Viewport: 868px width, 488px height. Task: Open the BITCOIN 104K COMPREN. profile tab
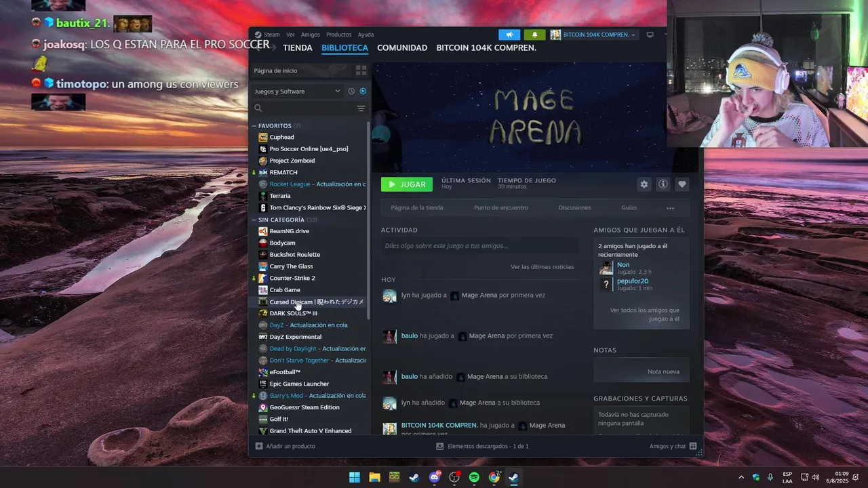pyautogui.click(x=486, y=48)
